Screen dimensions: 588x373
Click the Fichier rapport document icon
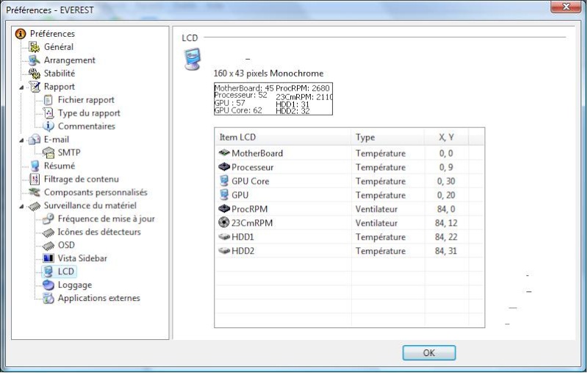(49, 100)
